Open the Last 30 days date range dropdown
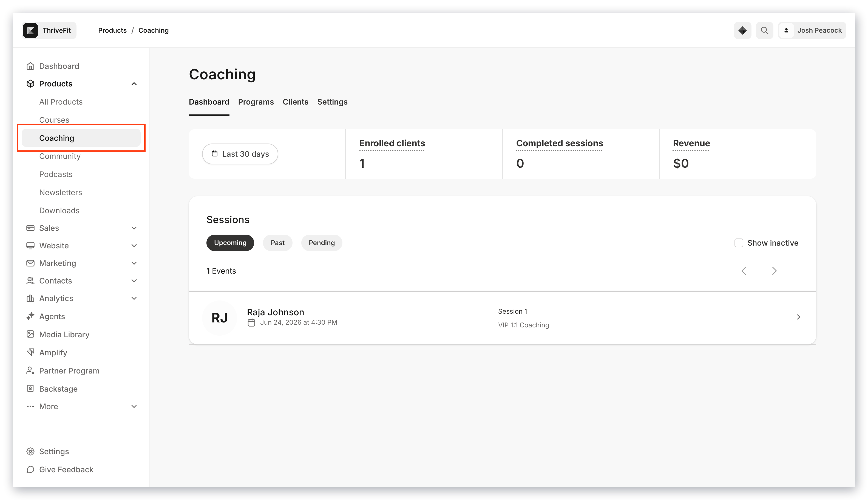The height and width of the screenshot is (500, 868). [x=240, y=154]
